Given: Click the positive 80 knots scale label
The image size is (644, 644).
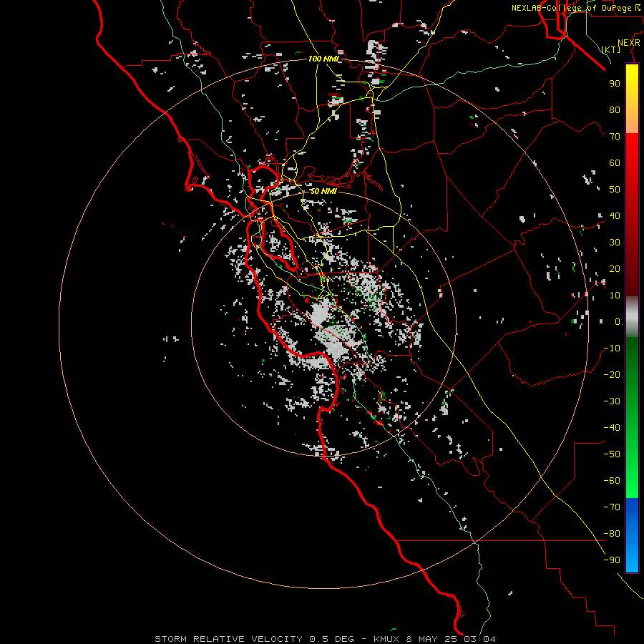Looking at the screenshot, I should [615, 109].
